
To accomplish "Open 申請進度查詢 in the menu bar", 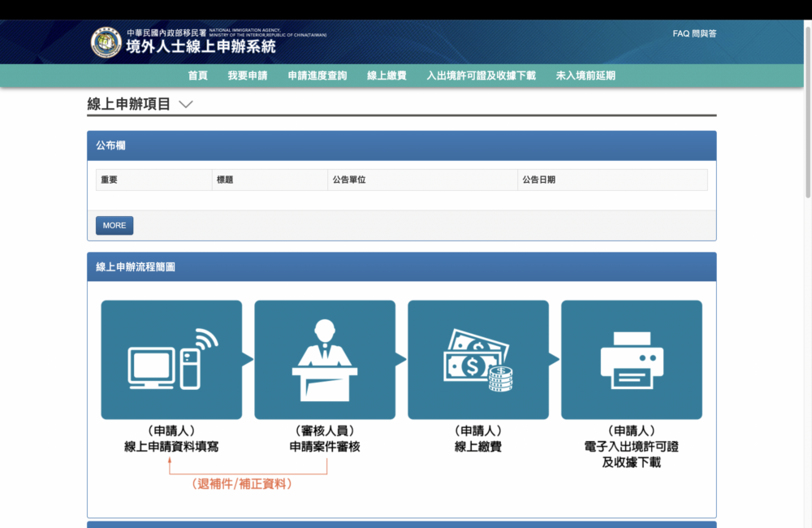I will click(x=316, y=75).
